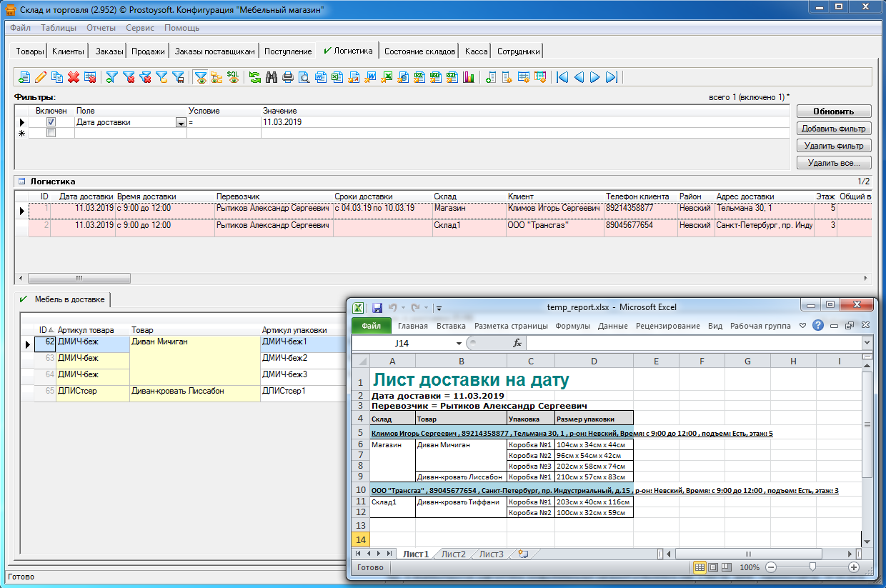This screenshot has width=886, height=588.
Task: Click the pencil edit record icon
Action: pyautogui.click(x=41, y=77)
